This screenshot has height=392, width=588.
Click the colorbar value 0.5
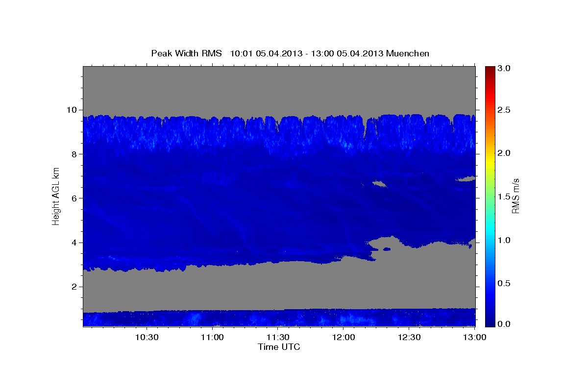click(x=505, y=283)
